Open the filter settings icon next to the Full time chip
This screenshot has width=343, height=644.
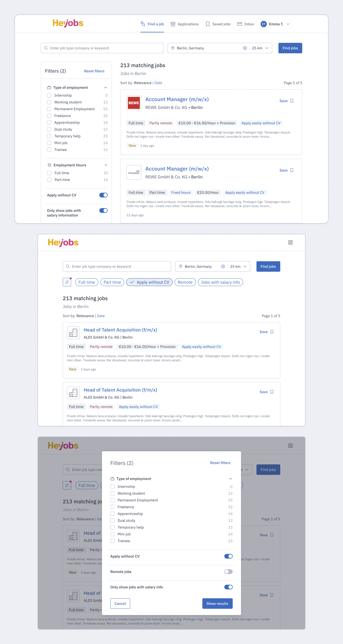(x=67, y=282)
